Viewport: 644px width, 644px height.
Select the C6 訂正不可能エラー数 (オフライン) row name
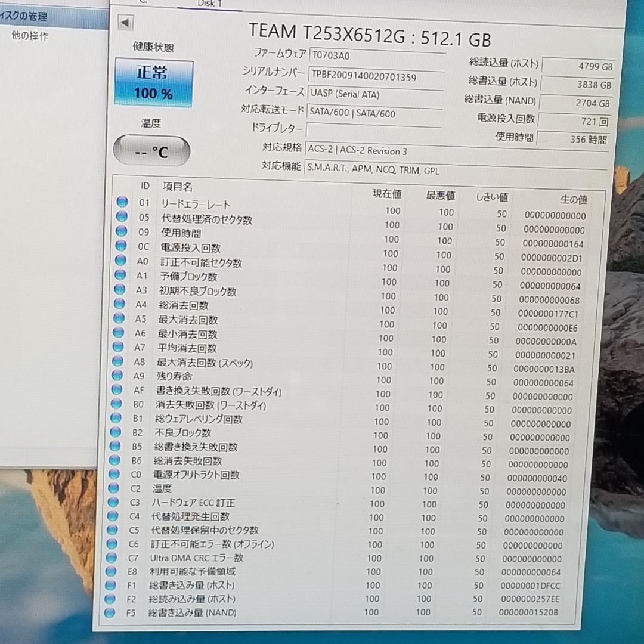click(212, 544)
